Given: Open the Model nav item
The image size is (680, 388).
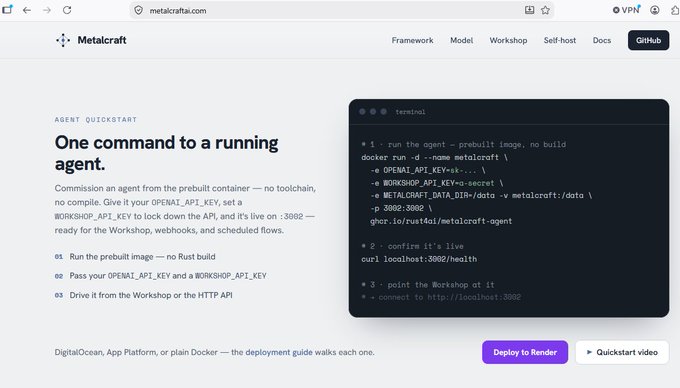Looking at the screenshot, I should tap(461, 40).
